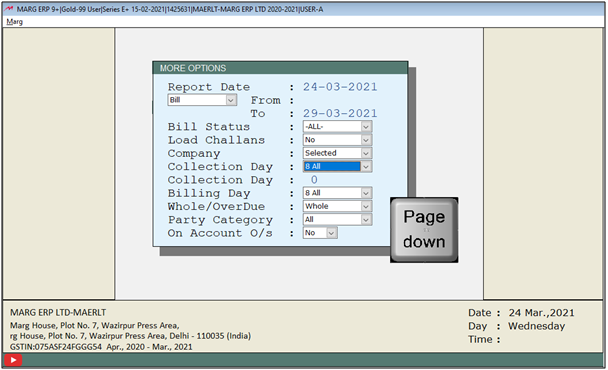Click the From label
The height and width of the screenshot is (370, 608).
click(x=265, y=100)
